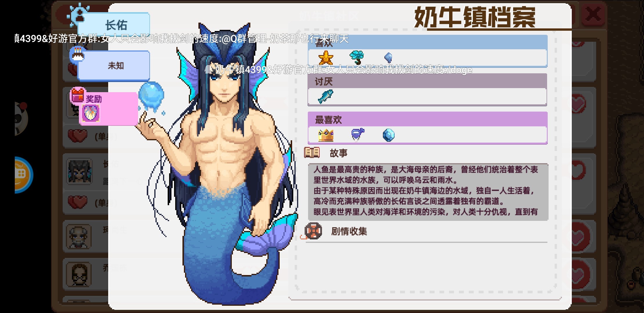644x313 pixels.
Task: Close the archive with red X
Action: coord(593,14)
